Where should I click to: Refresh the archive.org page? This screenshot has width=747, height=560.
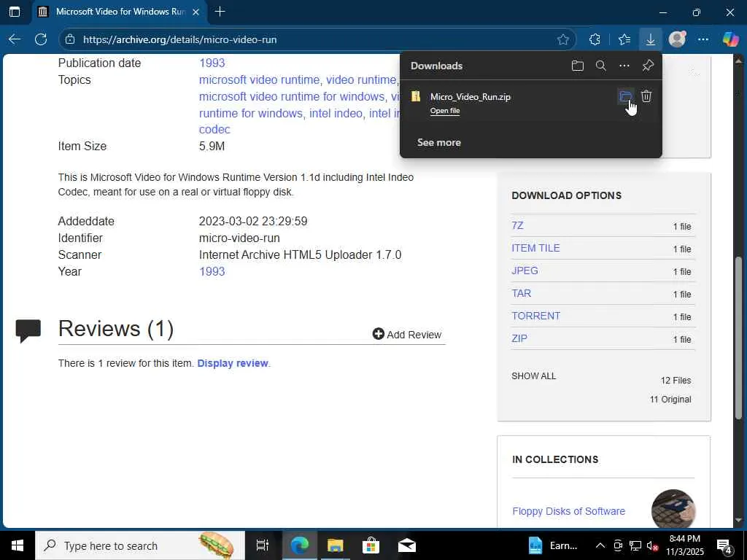point(41,39)
